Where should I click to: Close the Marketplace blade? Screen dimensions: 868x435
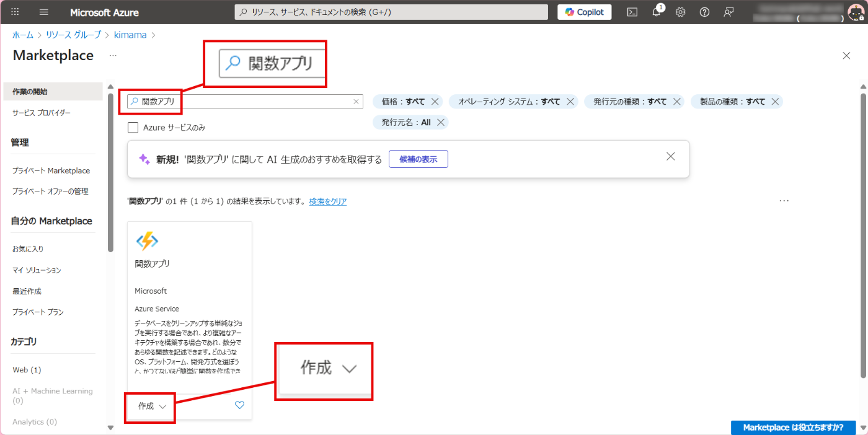pyautogui.click(x=846, y=56)
